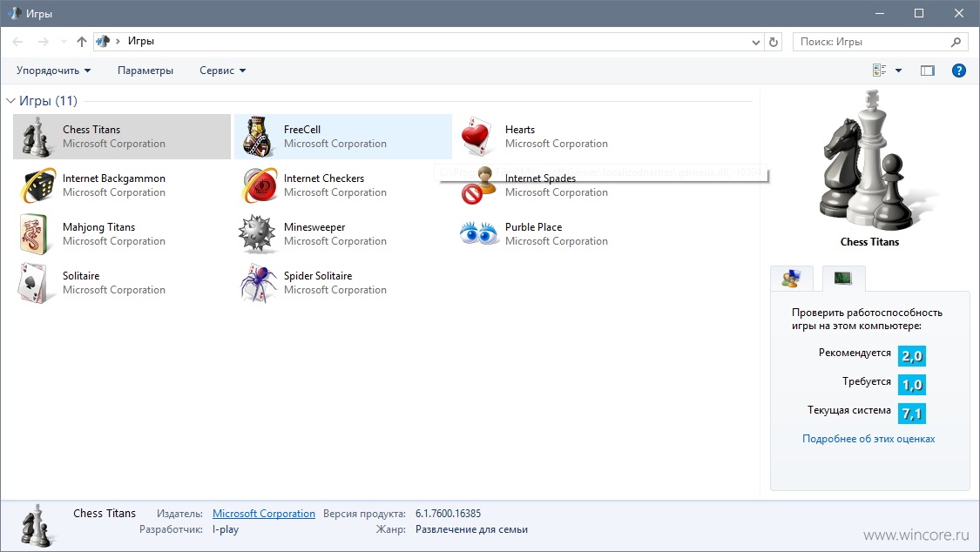Change the view with the view icon
This screenshot has width=980, height=552.
point(879,71)
